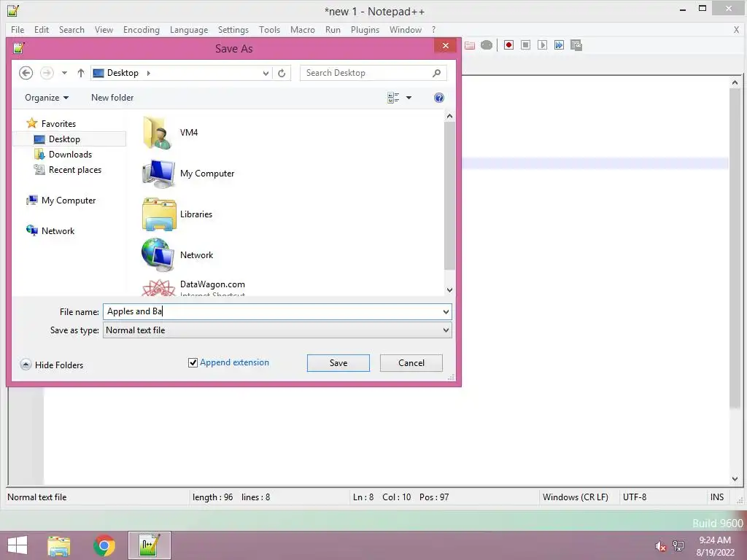Close current document with X in menu bar
Viewport: 747px width, 560px height.
click(736, 29)
